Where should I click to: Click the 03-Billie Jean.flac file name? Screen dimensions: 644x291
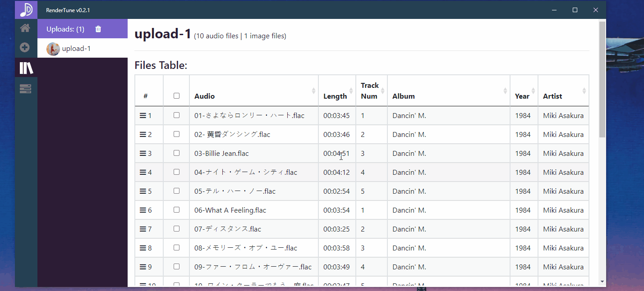(221, 153)
